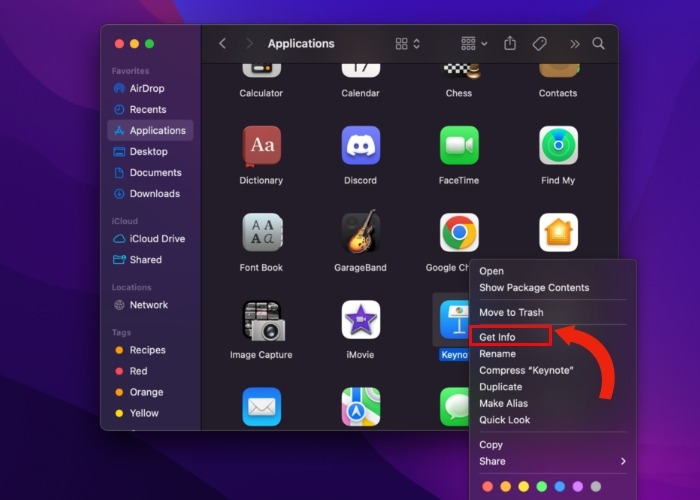Open the Group By dropdown

(474, 43)
